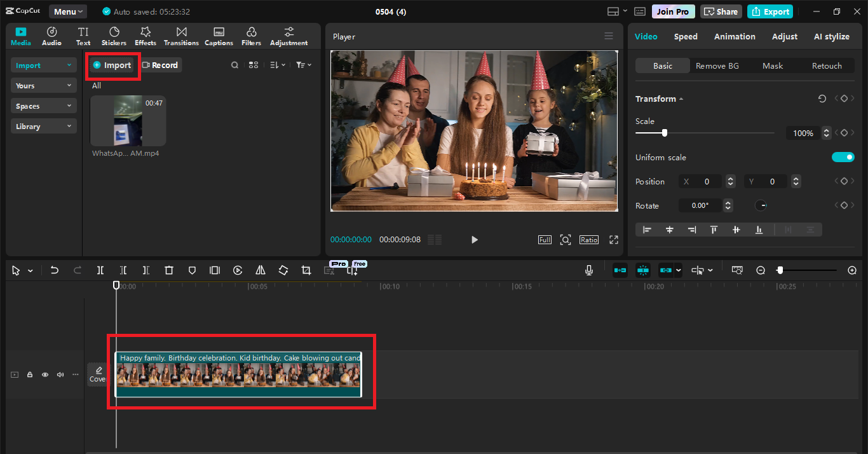Click the mirror flip icon in timeline toolbar
The width and height of the screenshot is (868, 454).
point(261,270)
